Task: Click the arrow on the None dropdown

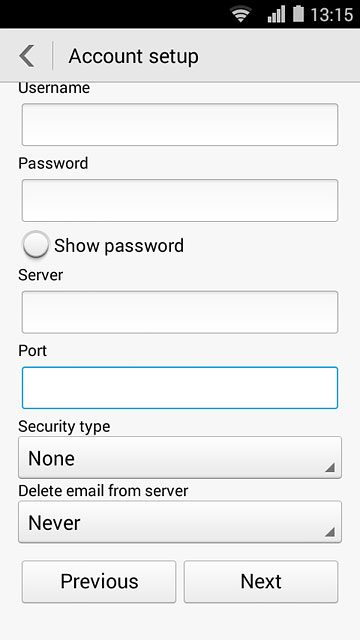Action: pos(330,467)
